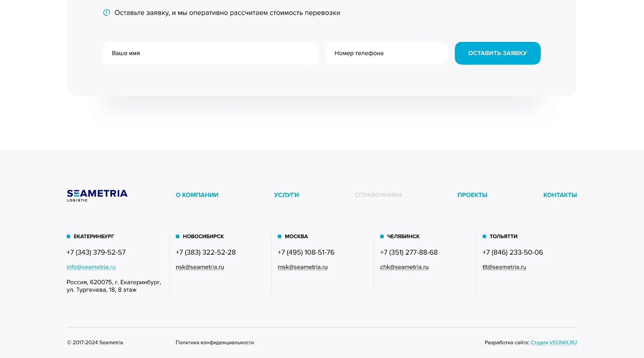Image resolution: width=644 pixels, height=358 pixels.
Task: Click the Новосибирск blue square marker
Action: tap(178, 237)
